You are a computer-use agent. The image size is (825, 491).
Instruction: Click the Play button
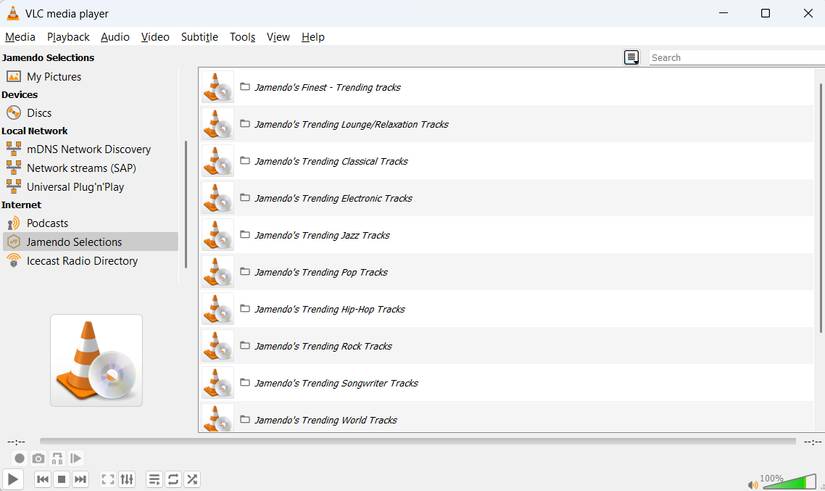(x=13, y=479)
